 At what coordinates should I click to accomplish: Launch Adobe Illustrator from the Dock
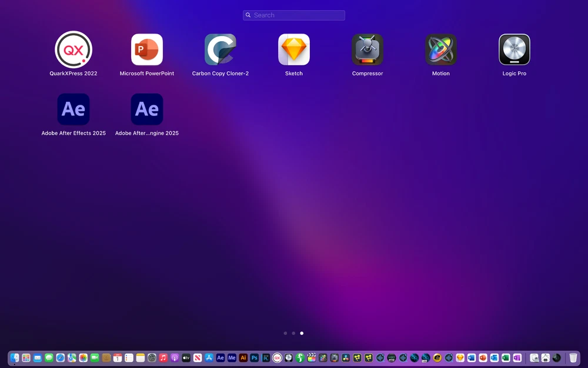243,358
